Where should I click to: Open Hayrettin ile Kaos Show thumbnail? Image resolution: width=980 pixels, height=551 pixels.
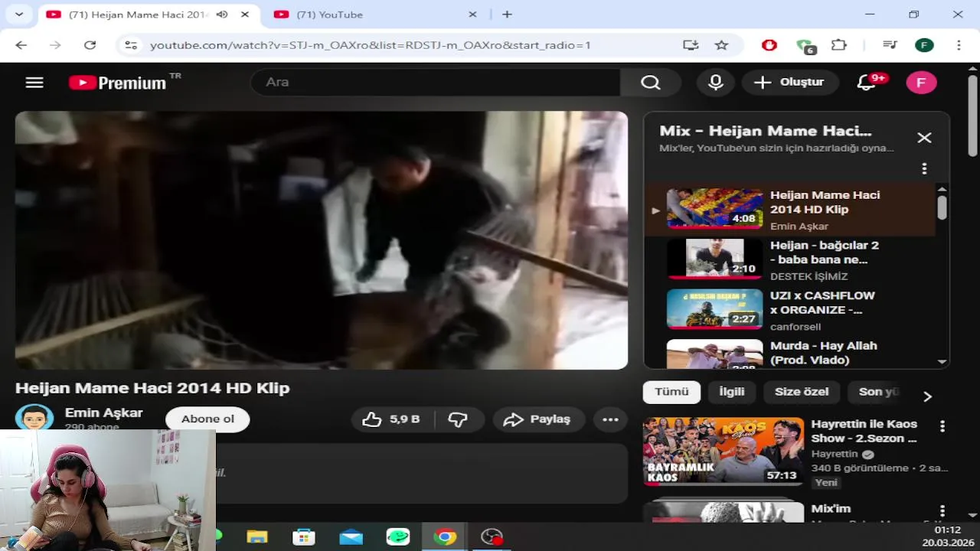tap(724, 452)
